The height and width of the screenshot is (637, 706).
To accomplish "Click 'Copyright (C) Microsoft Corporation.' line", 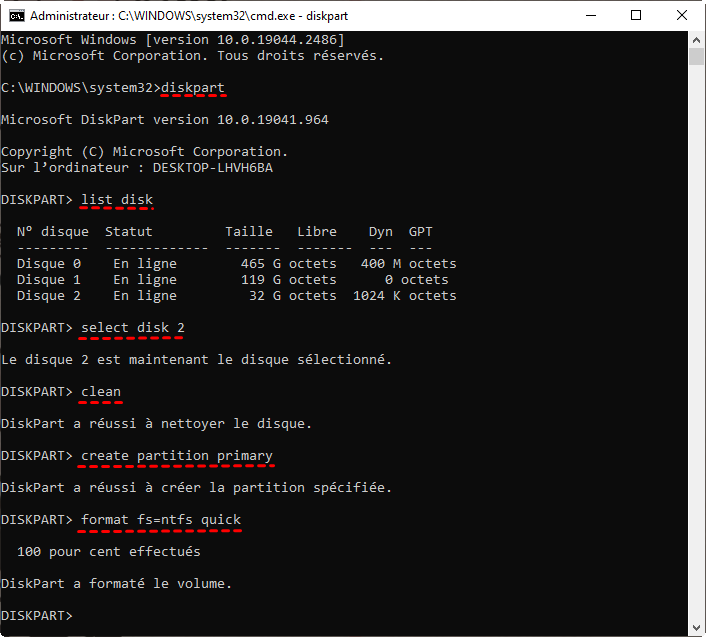I will (x=144, y=151).
